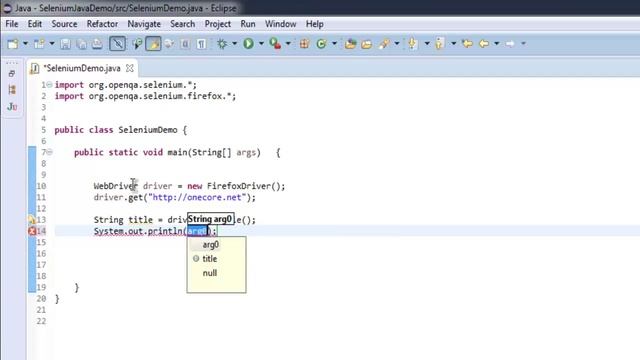Open the File menu
Screen dimensions: 640x360
point(12,24)
